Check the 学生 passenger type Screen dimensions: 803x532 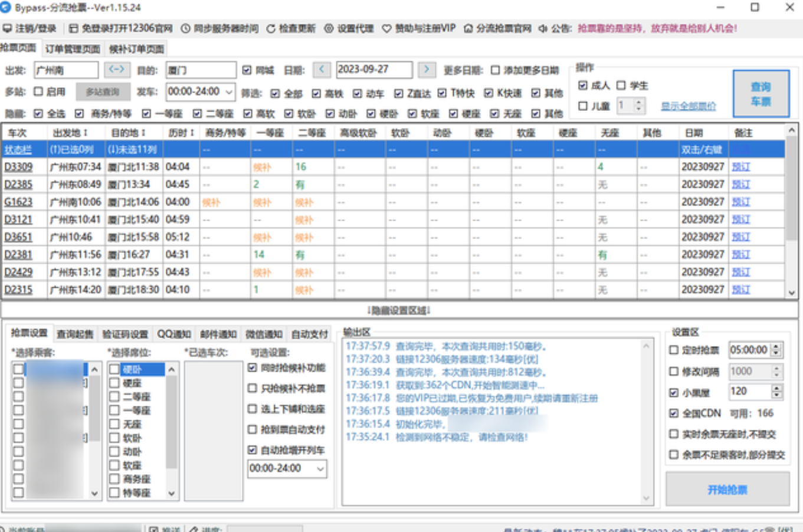pos(621,86)
